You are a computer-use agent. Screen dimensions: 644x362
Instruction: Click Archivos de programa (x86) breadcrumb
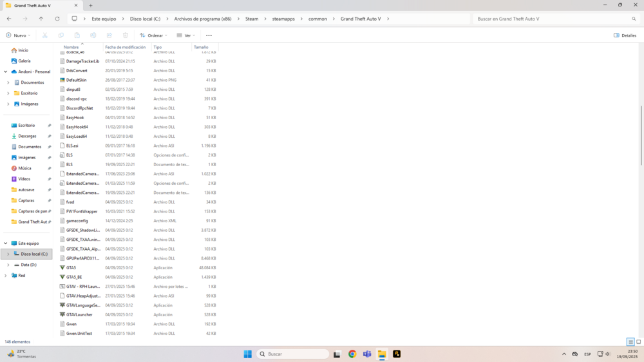click(x=203, y=19)
